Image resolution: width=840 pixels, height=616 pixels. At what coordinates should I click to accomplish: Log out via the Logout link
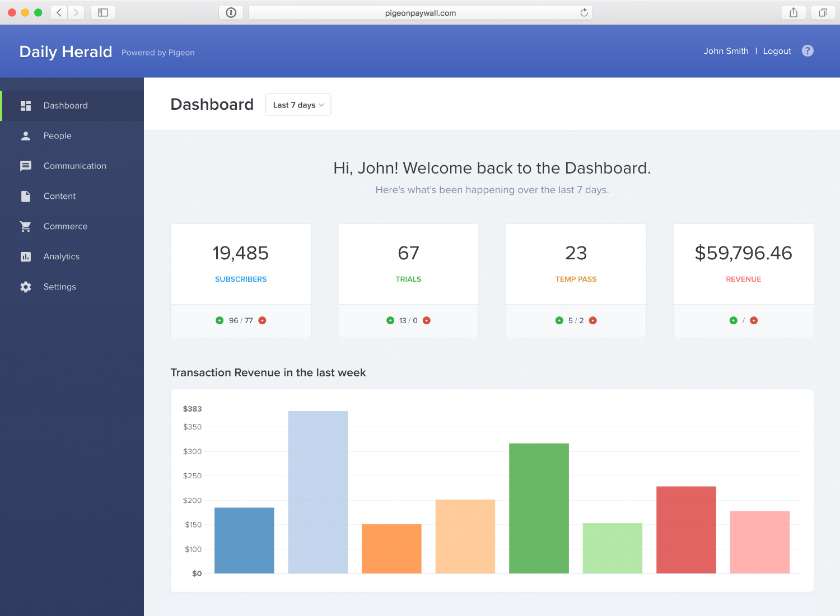(x=777, y=51)
